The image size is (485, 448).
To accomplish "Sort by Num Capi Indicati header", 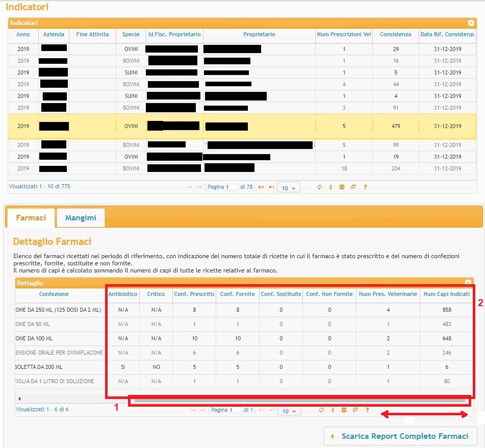I will tap(447, 294).
